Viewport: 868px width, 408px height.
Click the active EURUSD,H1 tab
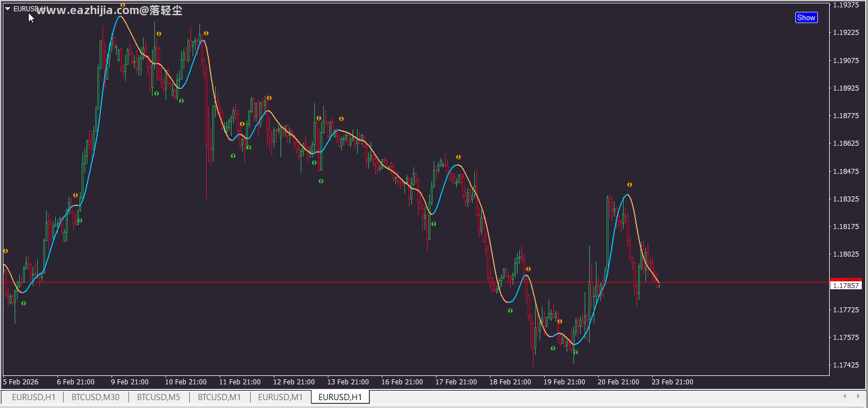coord(340,397)
